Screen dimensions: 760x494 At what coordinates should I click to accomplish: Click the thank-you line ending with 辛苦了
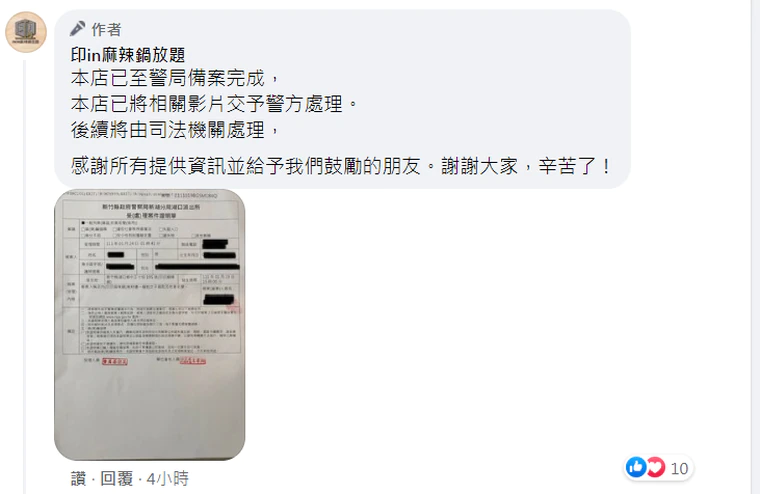(x=341, y=166)
